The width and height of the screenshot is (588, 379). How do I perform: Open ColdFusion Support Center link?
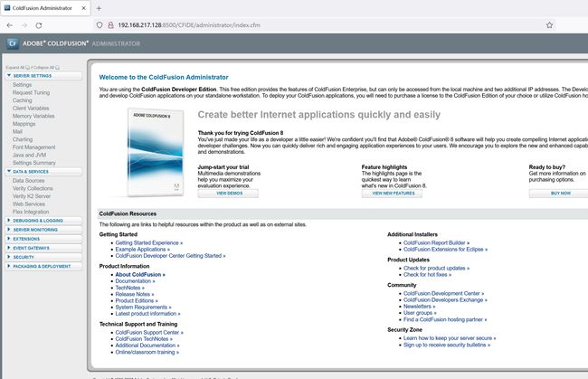[x=149, y=333]
